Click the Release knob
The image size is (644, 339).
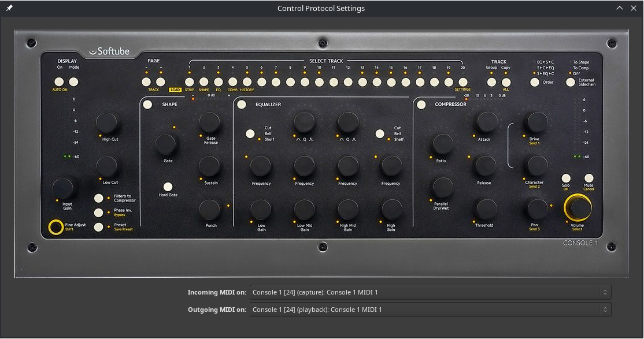pyautogui.click(x=486, y=166)
